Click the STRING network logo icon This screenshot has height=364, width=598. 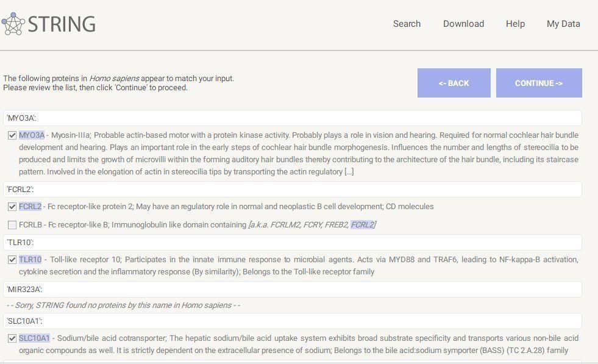click(13, 24)
